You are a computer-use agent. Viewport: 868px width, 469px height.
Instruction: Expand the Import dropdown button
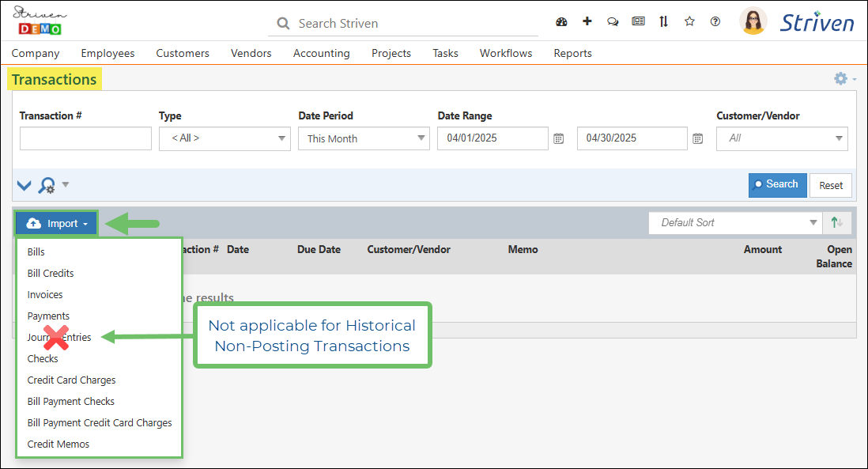[x=57, y=223]
